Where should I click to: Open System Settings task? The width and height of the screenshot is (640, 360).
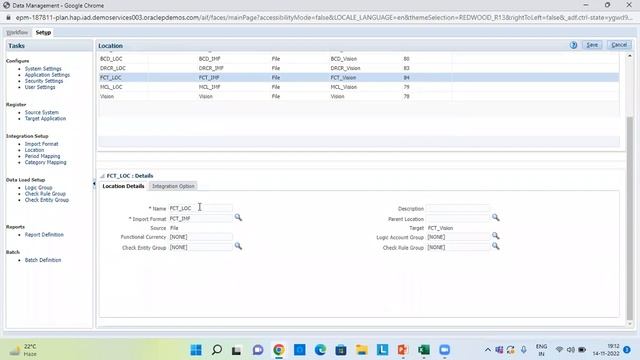[43, 69]
